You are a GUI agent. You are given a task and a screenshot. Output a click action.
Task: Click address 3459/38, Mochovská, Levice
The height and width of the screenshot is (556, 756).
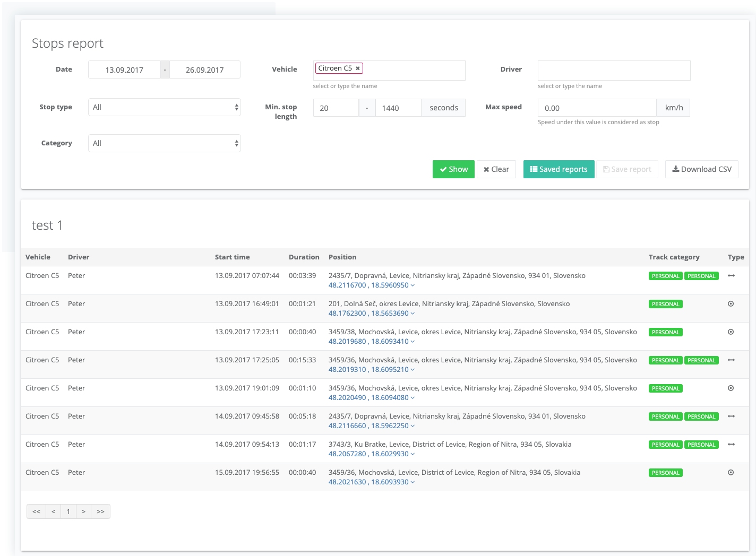[483, 332]
